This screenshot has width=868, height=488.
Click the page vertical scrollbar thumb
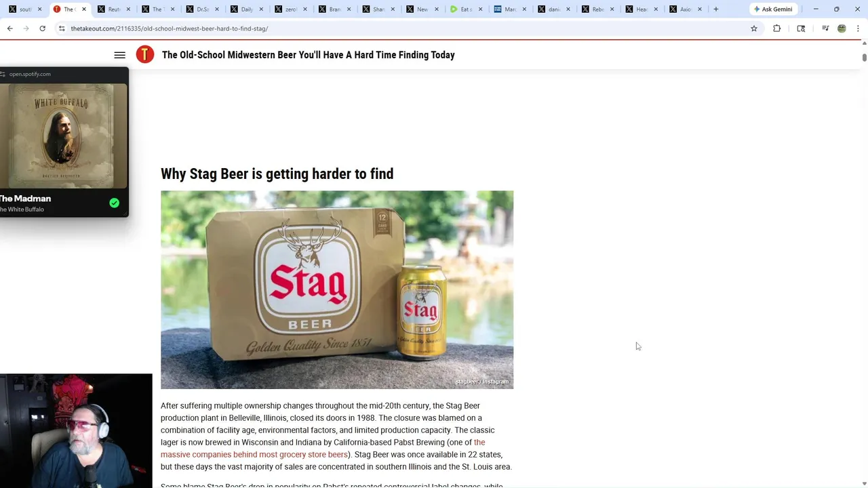pos(864,57)
